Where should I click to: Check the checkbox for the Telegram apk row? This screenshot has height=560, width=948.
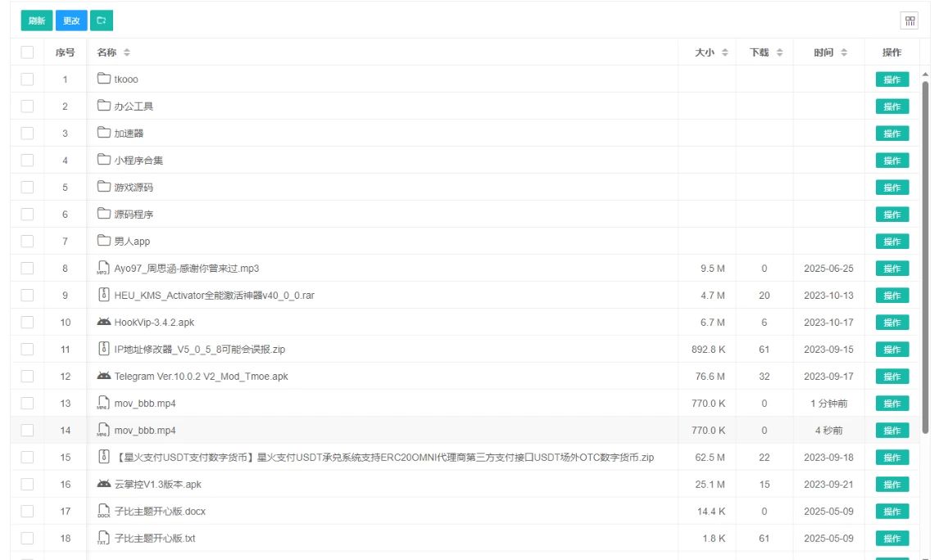(x=27, y=376)
